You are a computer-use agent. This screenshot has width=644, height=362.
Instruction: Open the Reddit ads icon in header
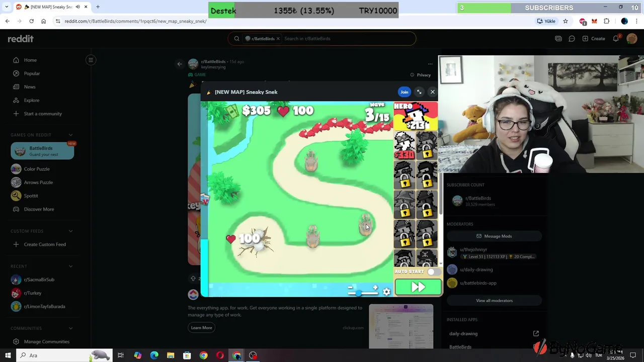point(558,39)
